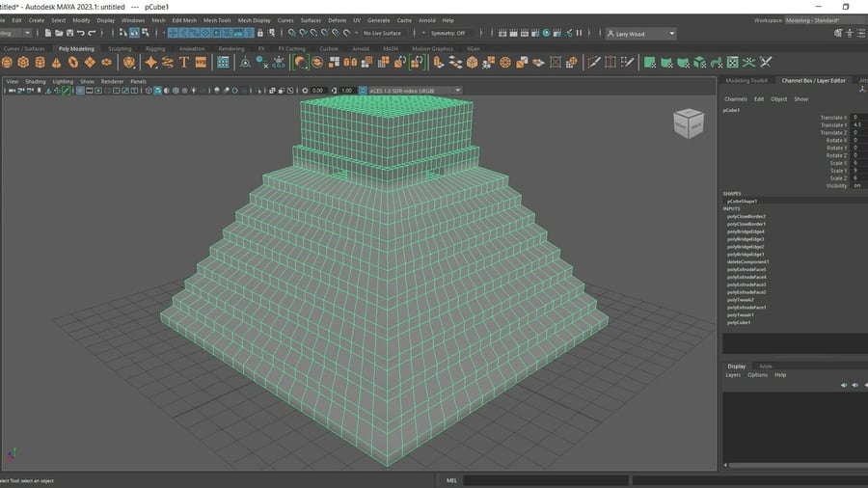Click the SVG shelf icon

tap(201, 63)
